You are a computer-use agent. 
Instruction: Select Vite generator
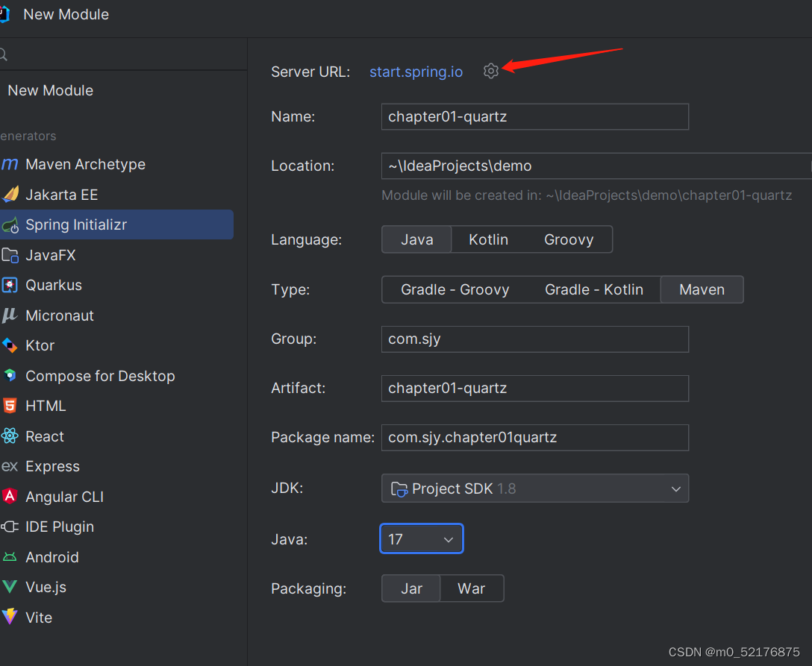pyautogui.click(x=116, y=617)
